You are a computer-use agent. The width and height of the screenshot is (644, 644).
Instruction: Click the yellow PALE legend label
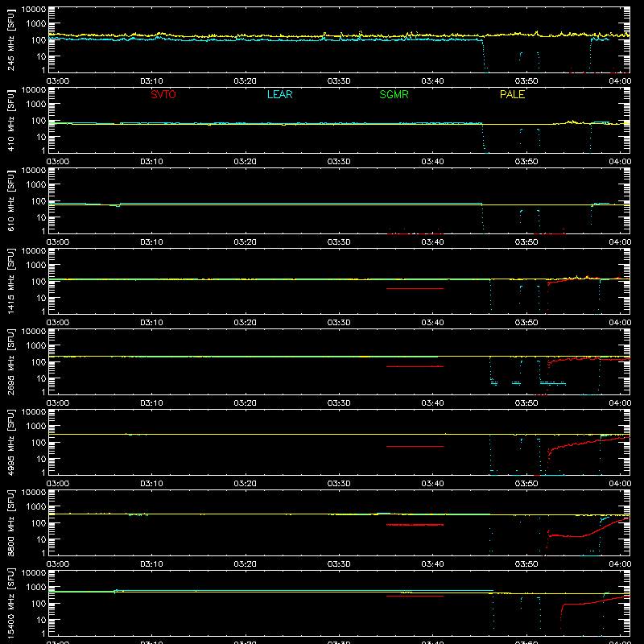click(x=512, y=94)
